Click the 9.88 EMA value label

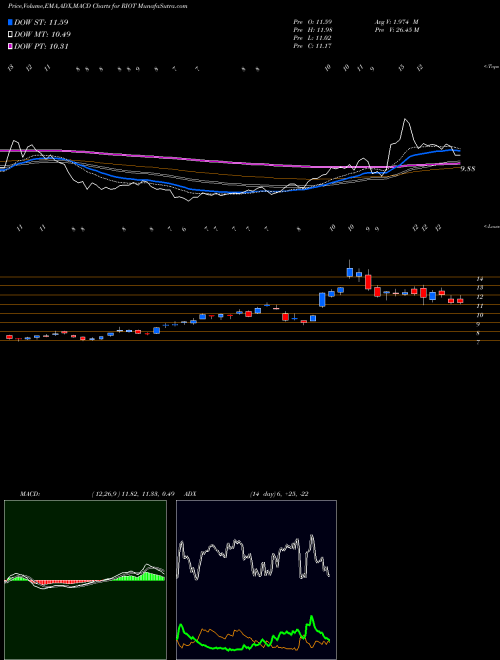coord(468,169)
